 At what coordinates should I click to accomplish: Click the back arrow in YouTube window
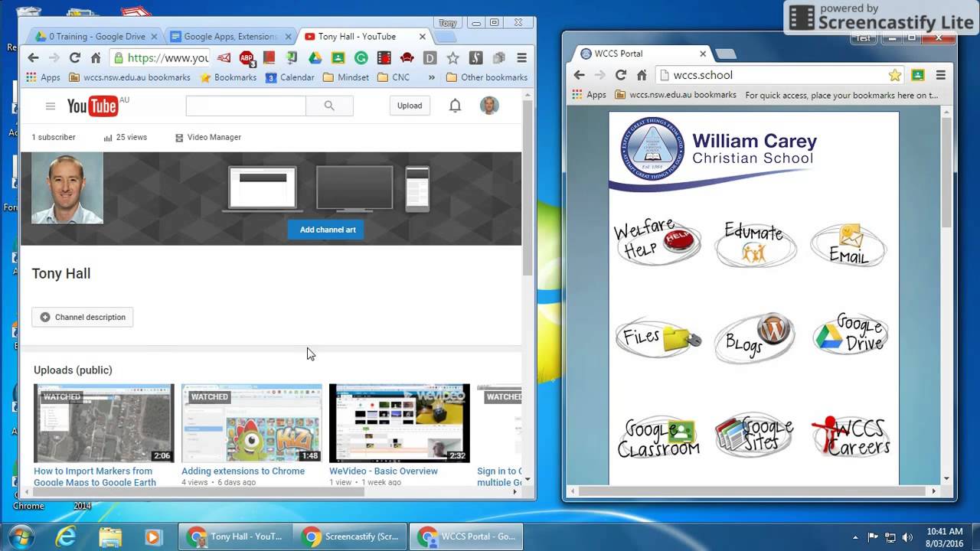coord(33,57)
